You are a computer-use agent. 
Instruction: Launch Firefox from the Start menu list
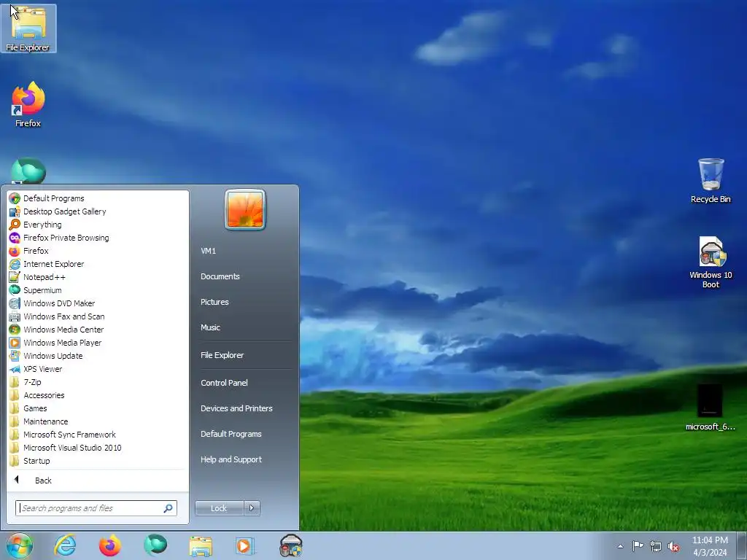click(98, 251)
